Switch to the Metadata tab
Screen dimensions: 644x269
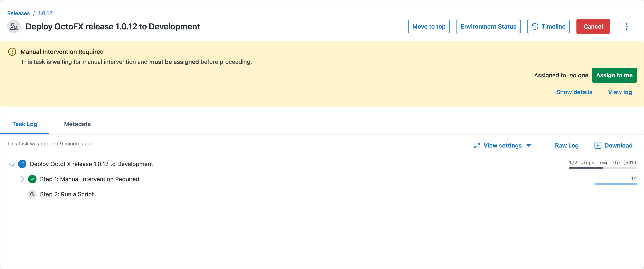point(77,124)
